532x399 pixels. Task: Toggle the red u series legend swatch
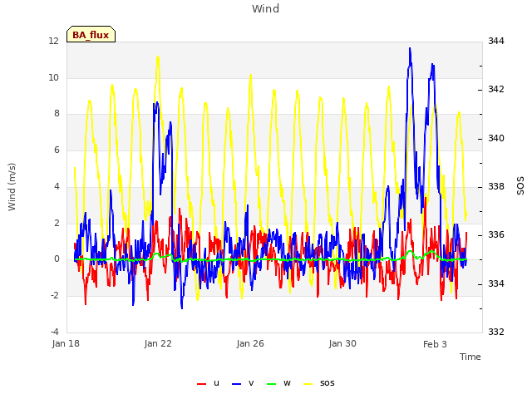201,384
